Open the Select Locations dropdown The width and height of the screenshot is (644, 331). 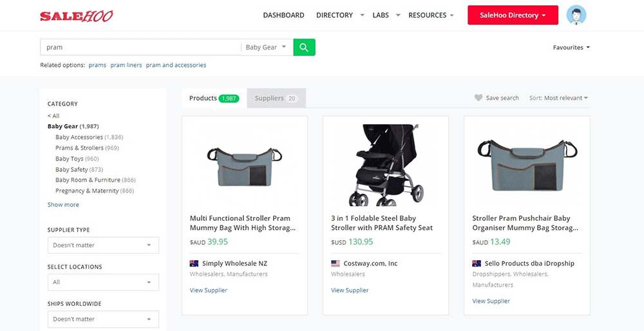103,282
